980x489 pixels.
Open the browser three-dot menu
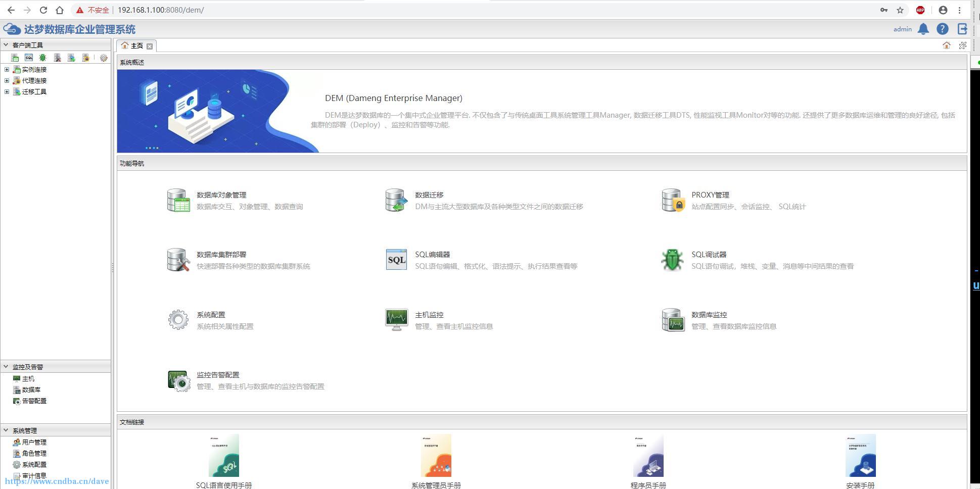point(959,10)
